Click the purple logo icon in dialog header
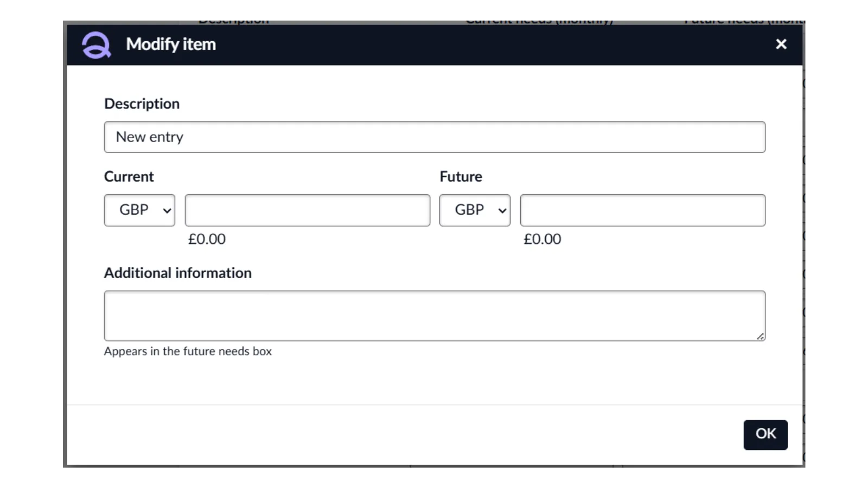The image size is (868, 488). tap(96, 44)
